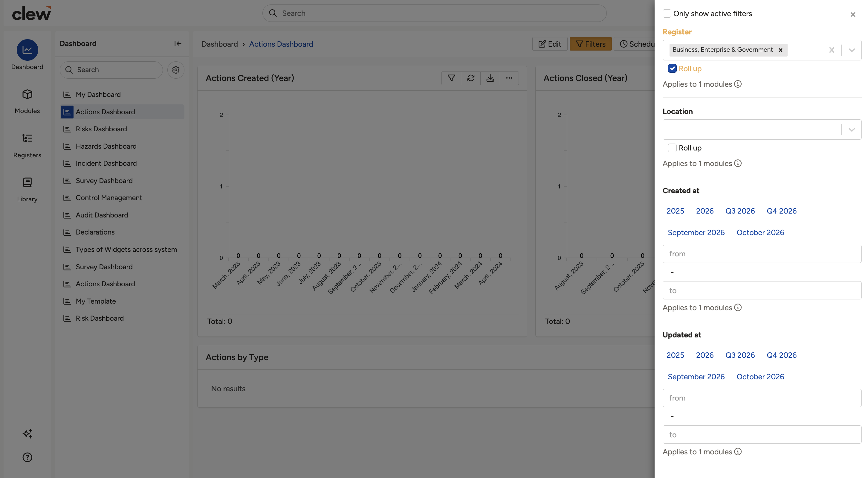Image resolution: width=868 pixels, height=478 pixels.
Task: Open dashboard list settings gear
Action: coord(175,70)
